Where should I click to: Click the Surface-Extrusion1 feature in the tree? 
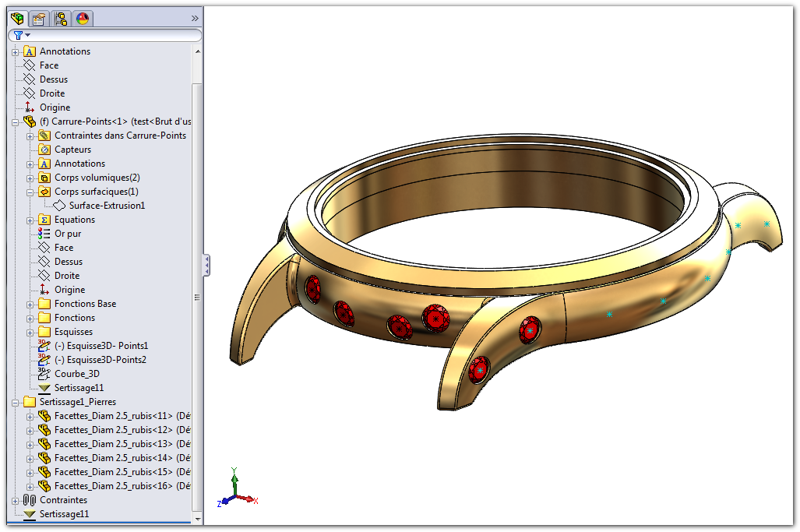click(x=106, y=206)
